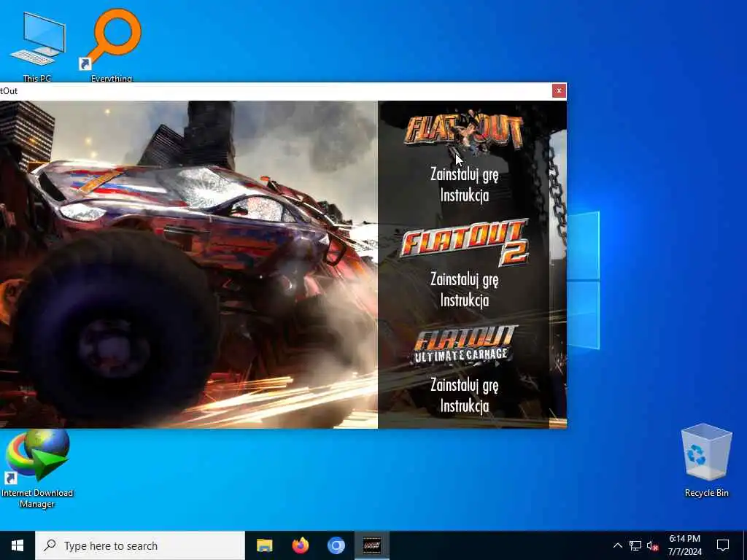Image resolution: width=747 pixels, height=560 pixels.
Task: Open the Action Center notifications icon
Action: pos(723,545)
